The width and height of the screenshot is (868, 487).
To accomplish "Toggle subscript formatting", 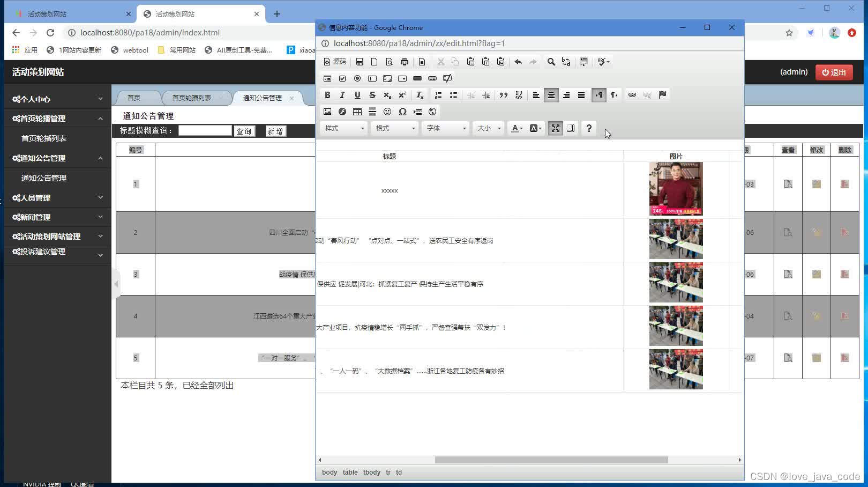I will pyautogui.click(x=387, y=95).
